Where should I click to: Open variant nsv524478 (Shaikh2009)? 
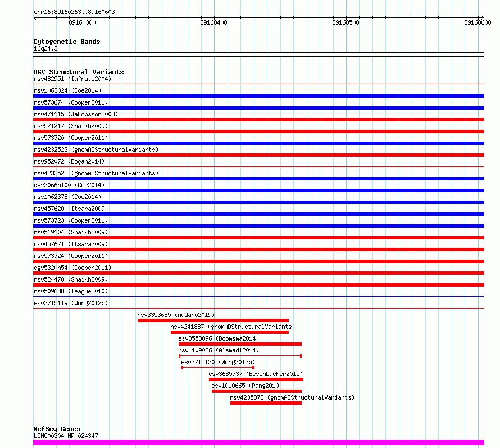coord(71,280)
